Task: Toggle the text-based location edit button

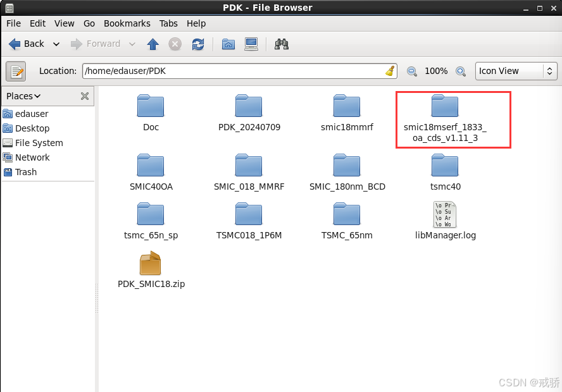Action: click(16, 71)
